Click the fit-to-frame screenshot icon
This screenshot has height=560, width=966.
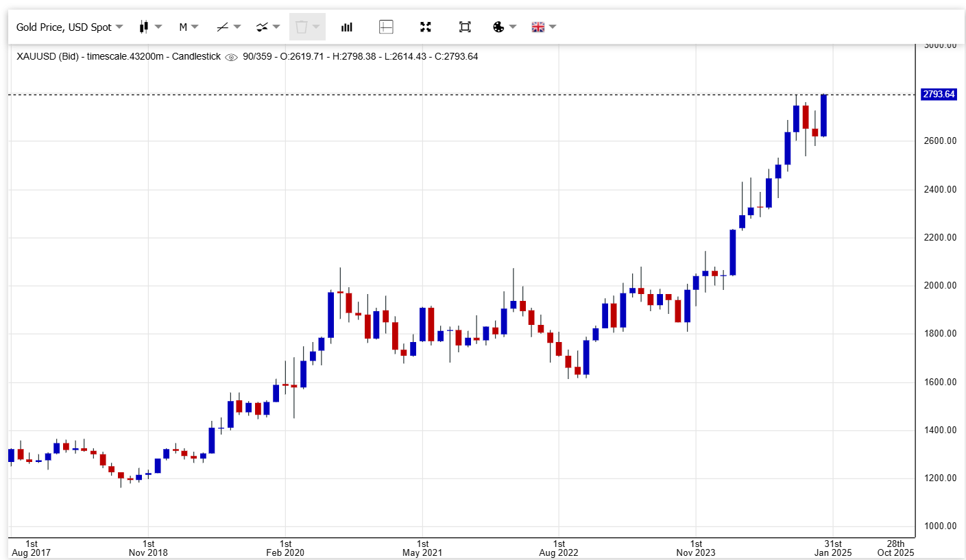pyautogui.click(x=465, y=27)
